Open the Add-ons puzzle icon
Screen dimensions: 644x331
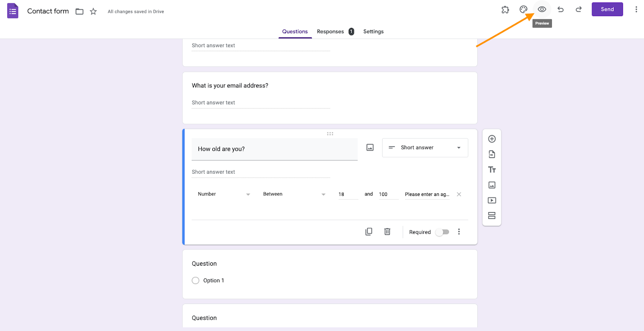pyautogui.click(x=505, y=10)
